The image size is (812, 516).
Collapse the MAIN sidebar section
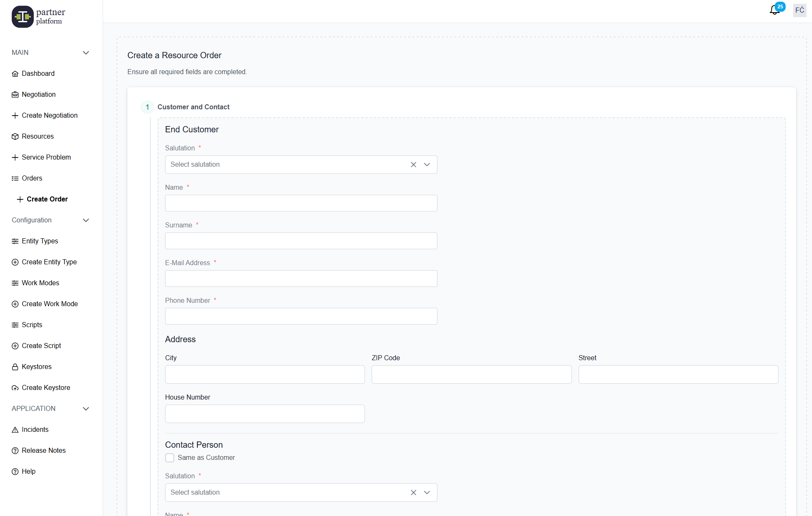click(86, 53)
